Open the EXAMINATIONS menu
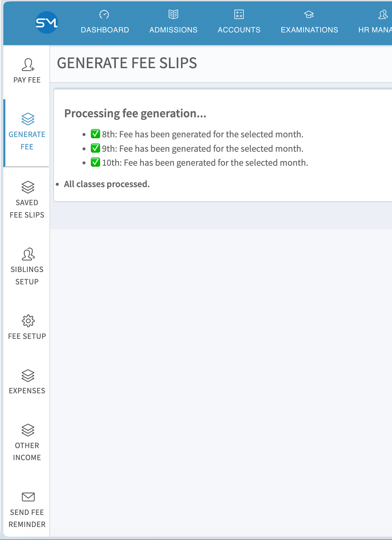 310,30
